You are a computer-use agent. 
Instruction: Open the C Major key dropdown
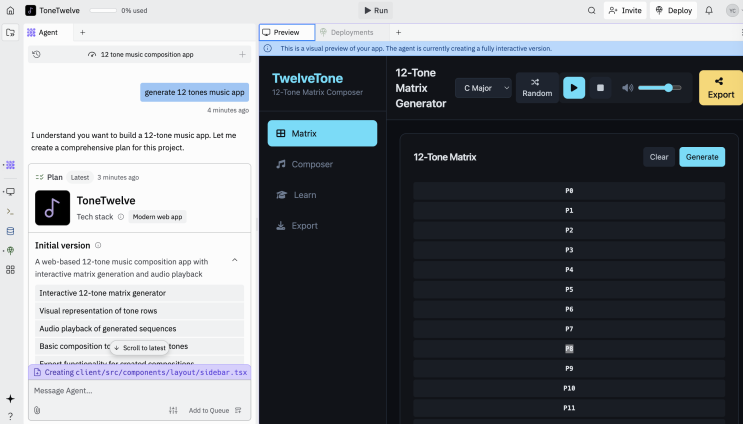pyautogui.click(x=483, y=88)
